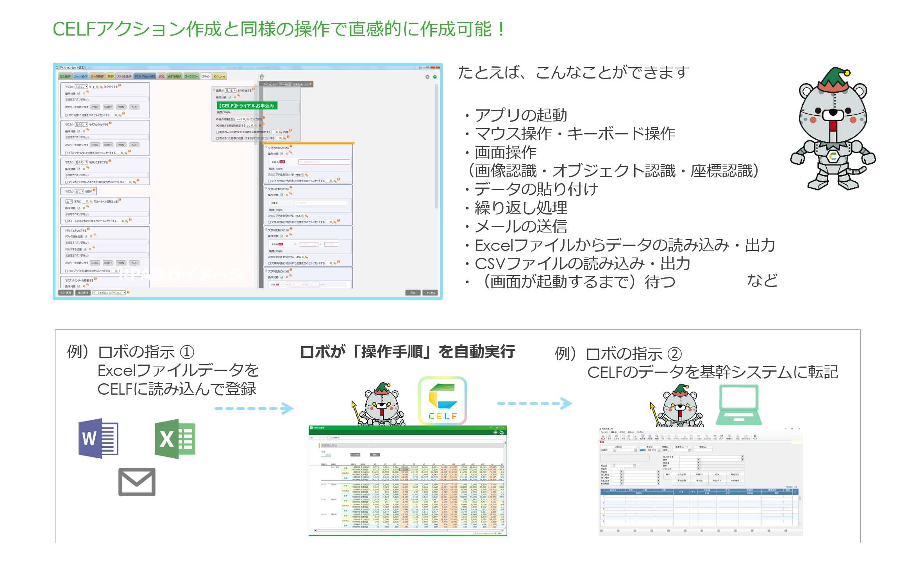Check ホイール回転された位置 checkbox
Viewport: 924px width, 574px height.
coord(66,221)
